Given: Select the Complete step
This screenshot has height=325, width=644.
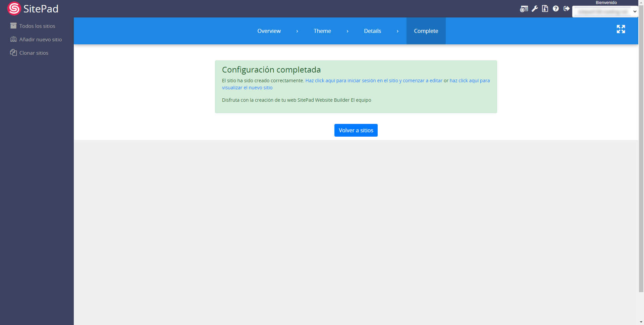Looking at the screenshot, I should (x=426, y=31).
